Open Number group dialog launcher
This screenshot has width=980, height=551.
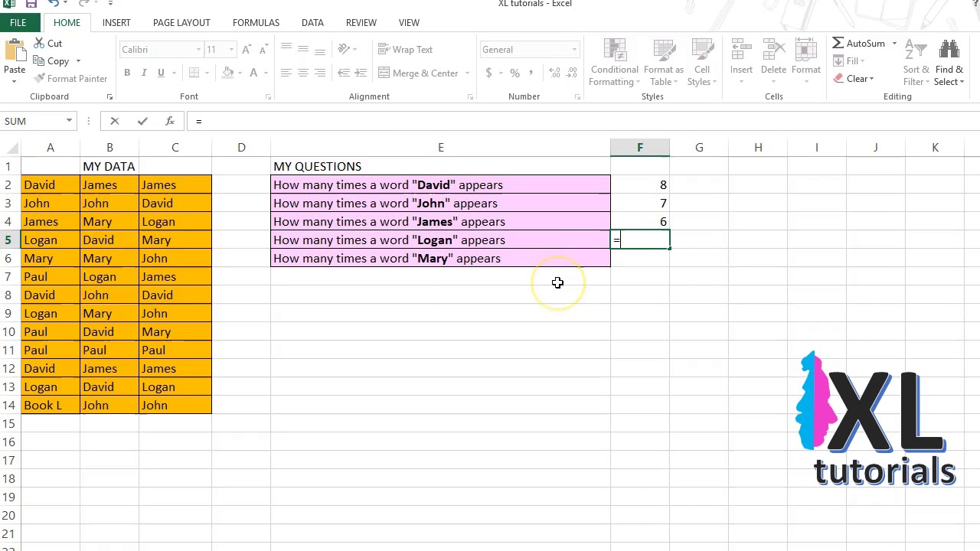[578, 97]
